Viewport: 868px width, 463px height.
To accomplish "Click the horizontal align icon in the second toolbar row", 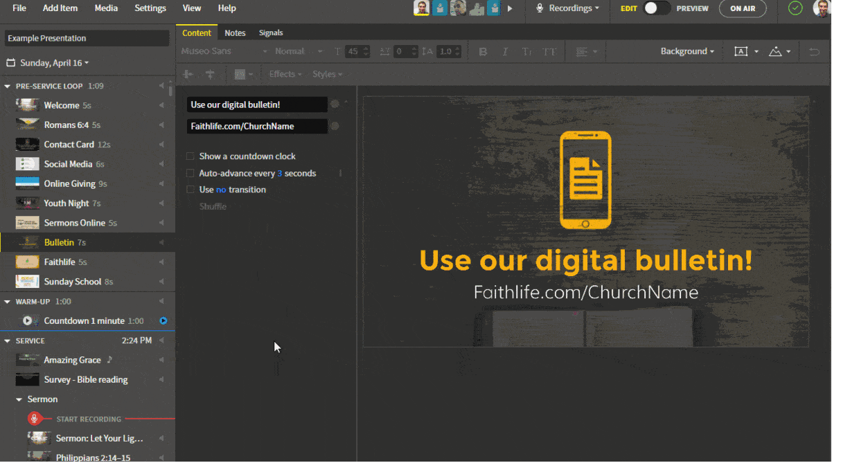I will click(x=188, y=74).
